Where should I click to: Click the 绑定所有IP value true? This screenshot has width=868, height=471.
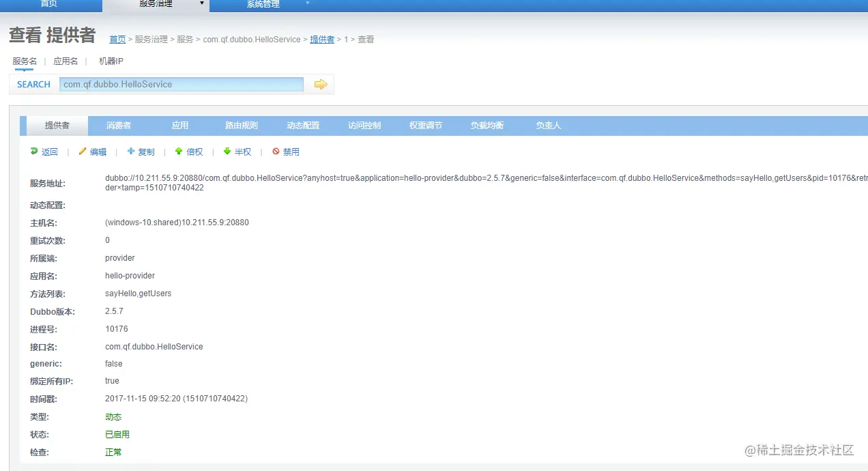(112, 381)
